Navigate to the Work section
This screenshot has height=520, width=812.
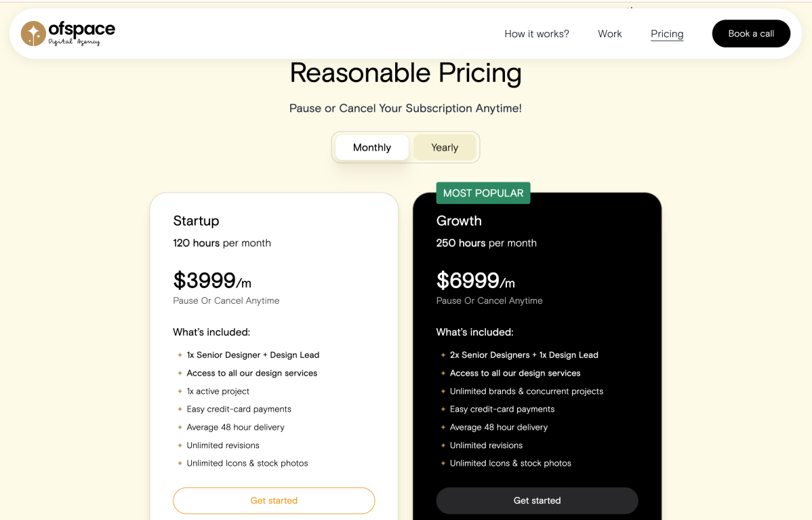(609, 33)
